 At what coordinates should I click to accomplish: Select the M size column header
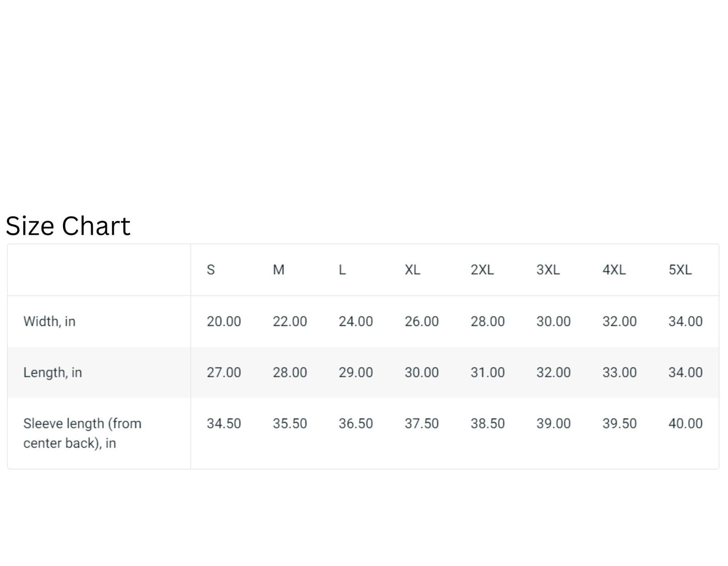tap(279, 270)
